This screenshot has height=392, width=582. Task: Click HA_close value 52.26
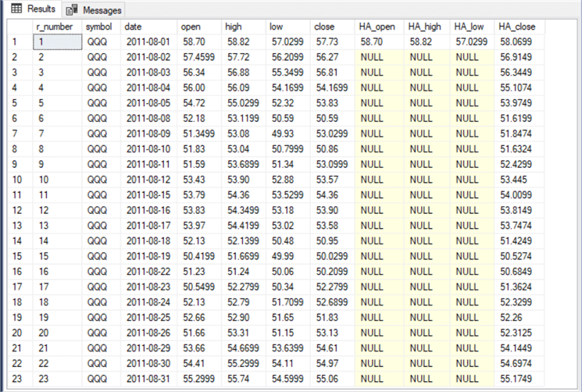click(520, 318)
